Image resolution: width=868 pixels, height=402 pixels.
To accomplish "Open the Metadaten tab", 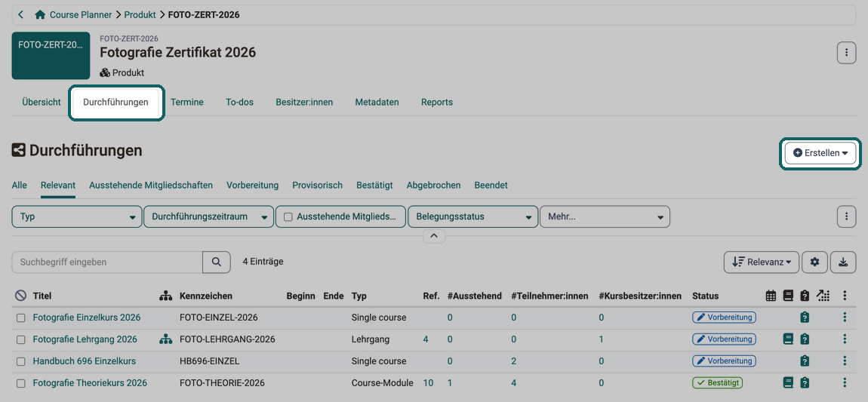I will click(377, 103).
